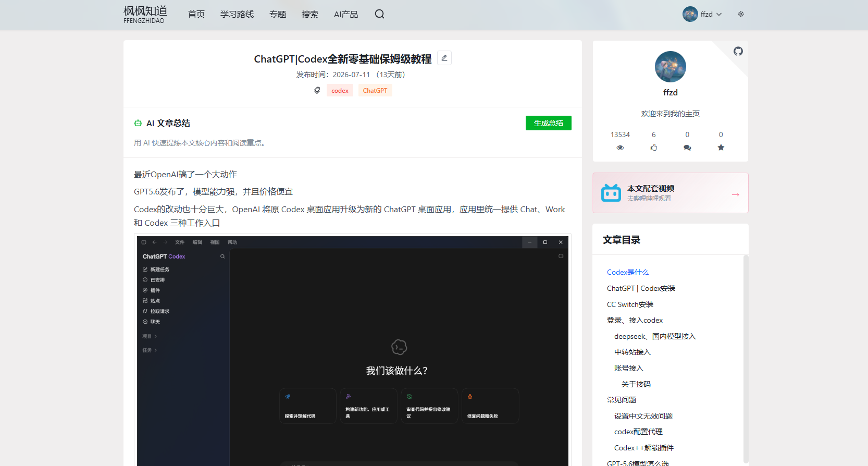Click the back arrow in the Codex screenshot

pos(154,242)
